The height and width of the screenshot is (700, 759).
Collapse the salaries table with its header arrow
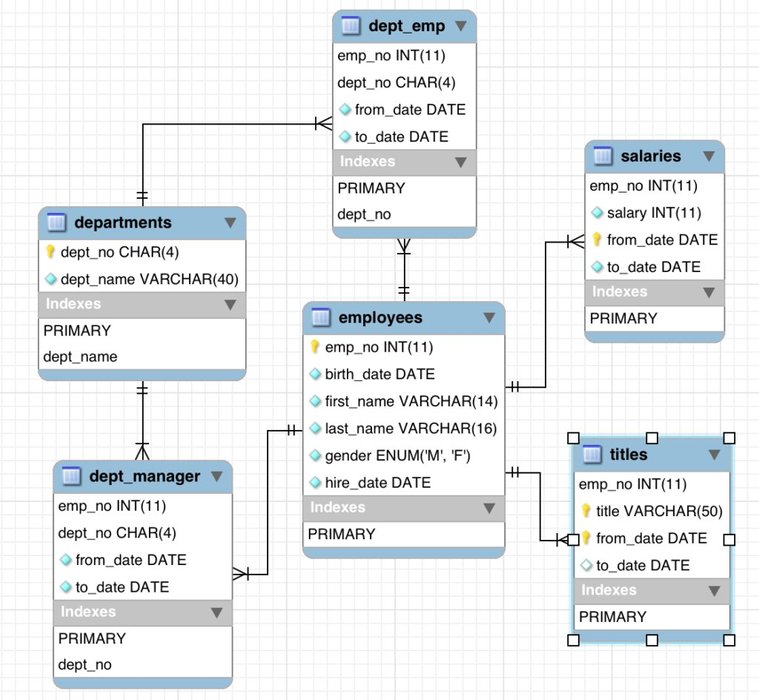pos(709,156)
